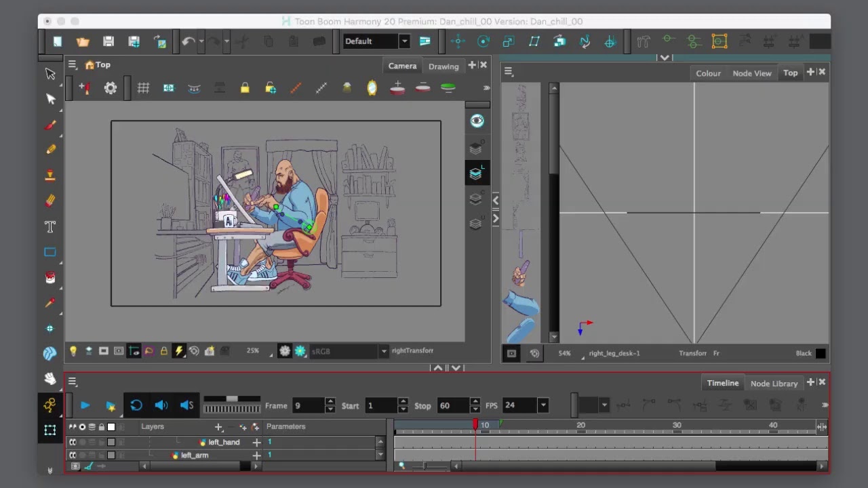The width and height of the screenshot is (868, 488).
Task: Click the green disc icon in Camera toolbar
Action: click(x=448, y=87)
